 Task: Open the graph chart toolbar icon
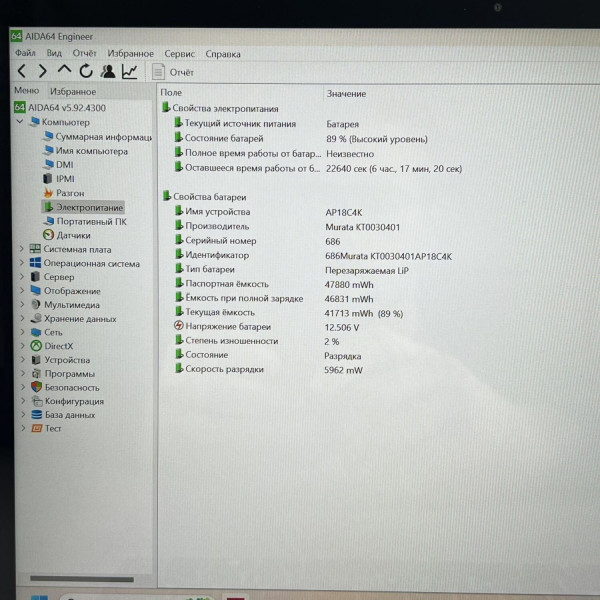point(130,72)
